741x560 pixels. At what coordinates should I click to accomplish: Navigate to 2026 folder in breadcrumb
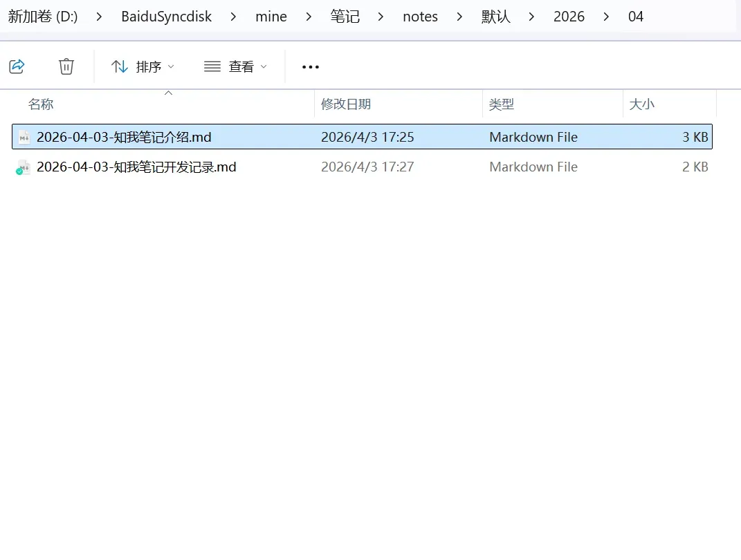(569, 17)
